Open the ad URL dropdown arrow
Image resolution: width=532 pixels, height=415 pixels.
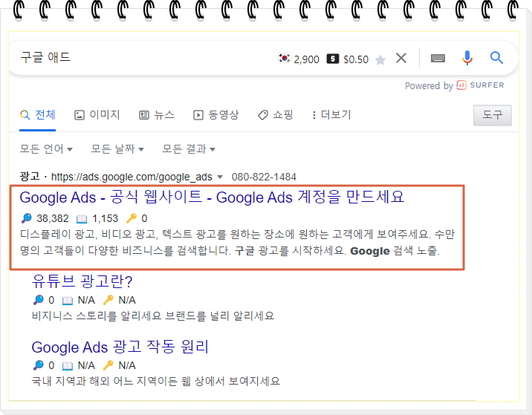220,177
